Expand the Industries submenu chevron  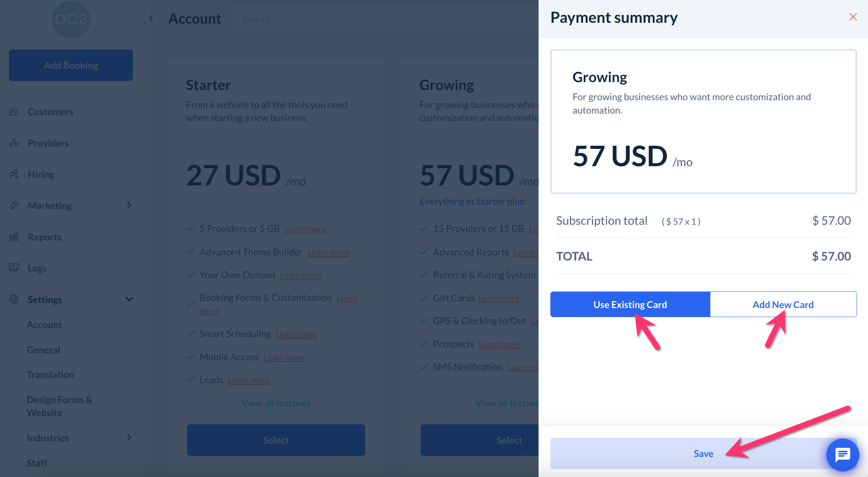click(129, 438)
